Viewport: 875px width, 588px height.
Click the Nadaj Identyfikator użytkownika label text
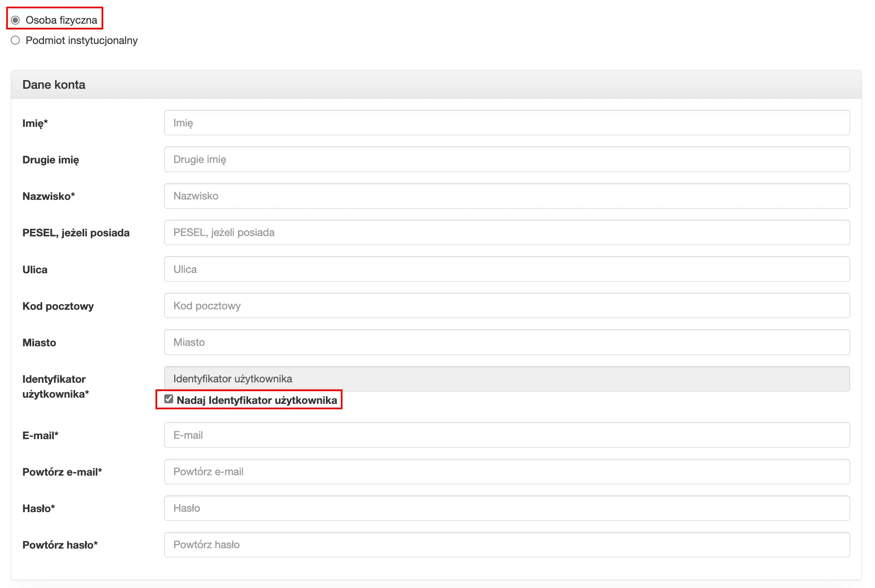(x=257, y=400)
